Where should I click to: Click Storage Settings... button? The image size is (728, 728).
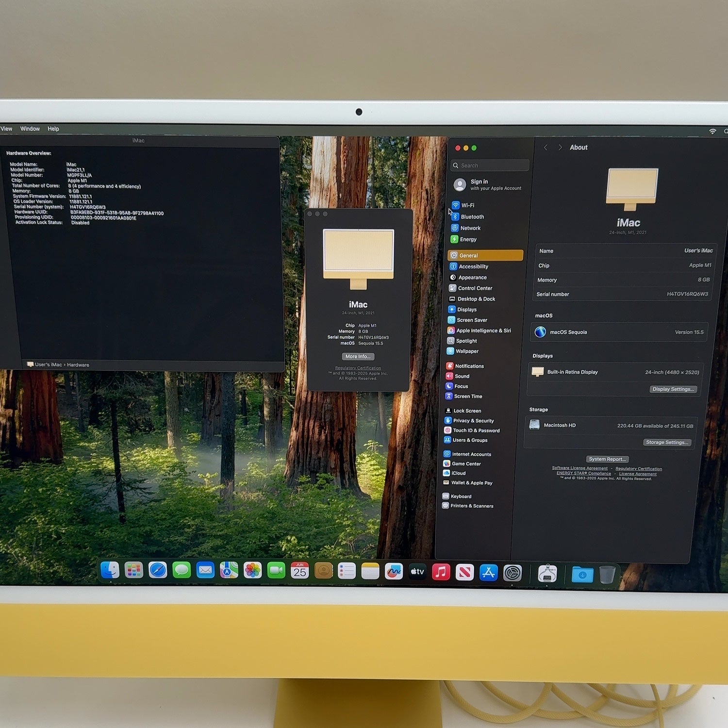[x=667, y=442]
